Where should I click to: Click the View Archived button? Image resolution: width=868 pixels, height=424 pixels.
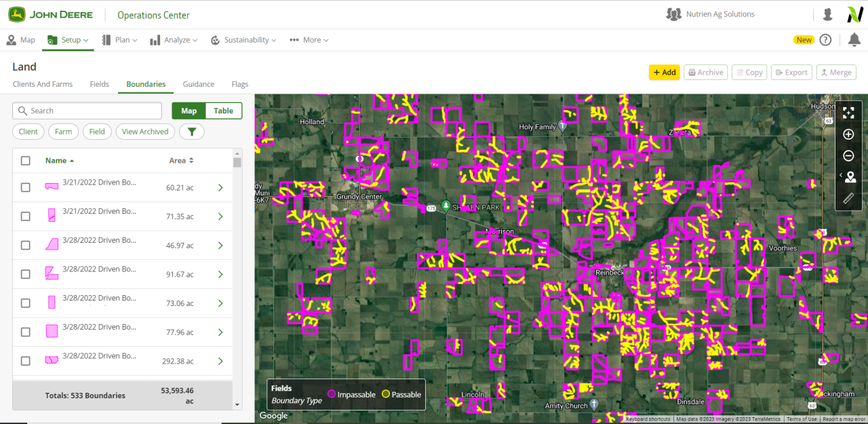click(145, 132)
